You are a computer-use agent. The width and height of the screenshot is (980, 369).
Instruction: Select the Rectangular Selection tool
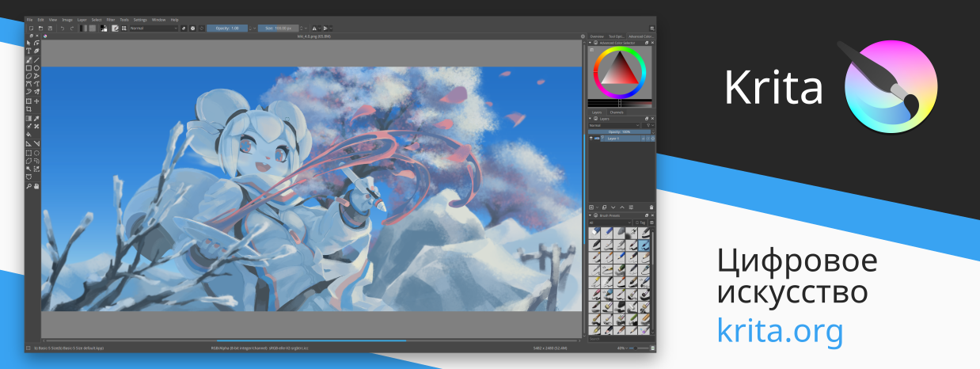[x=28, y=153]
